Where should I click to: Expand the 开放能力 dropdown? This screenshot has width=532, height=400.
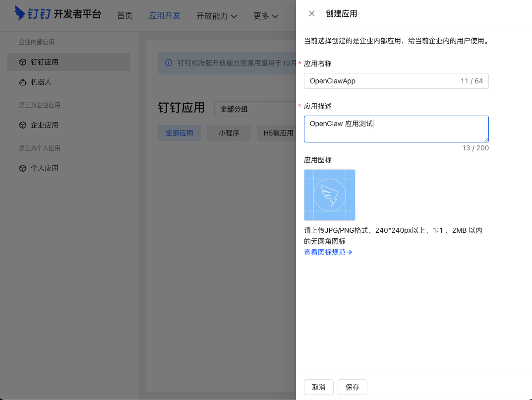[216, 16]
